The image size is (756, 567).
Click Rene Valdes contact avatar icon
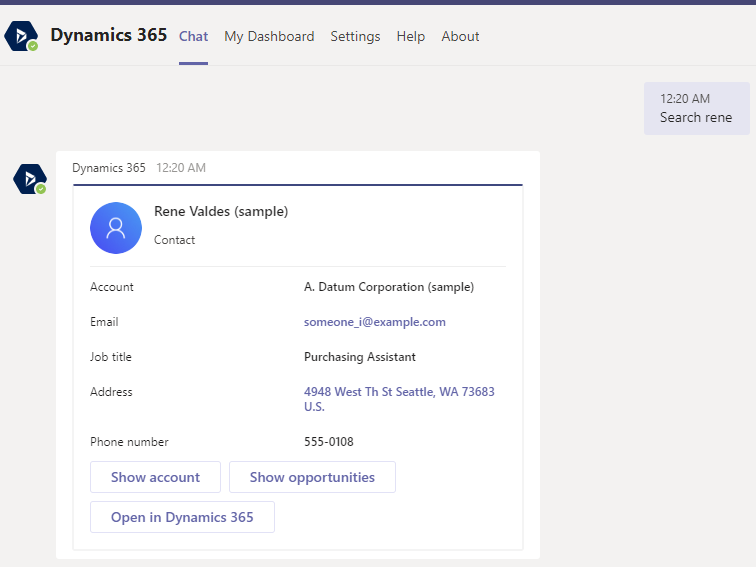[116, 228]
